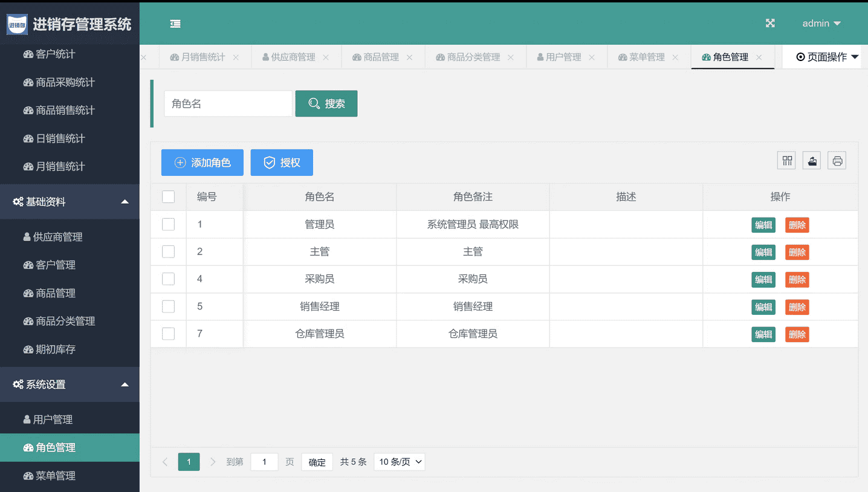Toggle fullscreen mode icon in header
Image resolution: width=868 pixels, height=492 pixels.
(770, 24)
